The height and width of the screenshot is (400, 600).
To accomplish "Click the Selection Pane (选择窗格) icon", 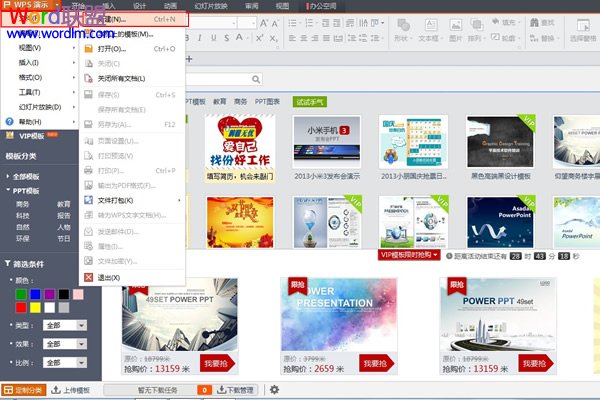I will coord(583,25).
